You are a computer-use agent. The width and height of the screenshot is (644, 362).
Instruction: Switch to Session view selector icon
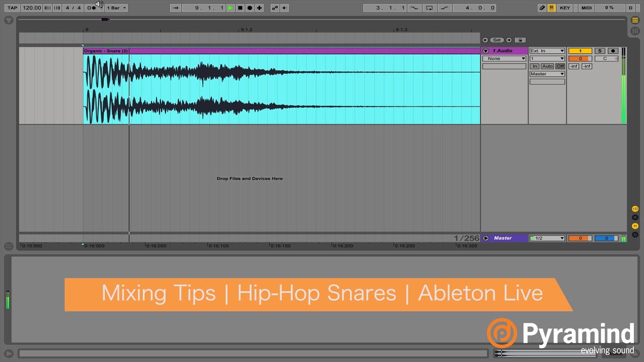635,31
